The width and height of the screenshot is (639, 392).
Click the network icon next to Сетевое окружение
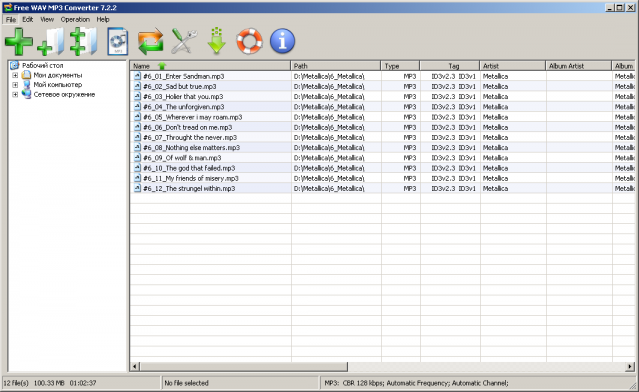[x=26, y=95]
